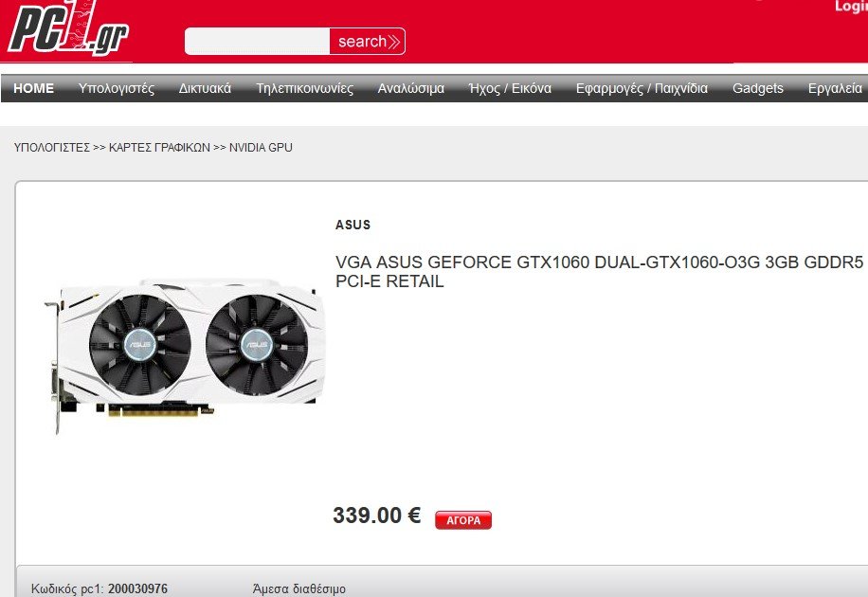Select the Gadgets menu item
Screen dimensions: 868x597
pyautogui.click(x=758, y=89)
